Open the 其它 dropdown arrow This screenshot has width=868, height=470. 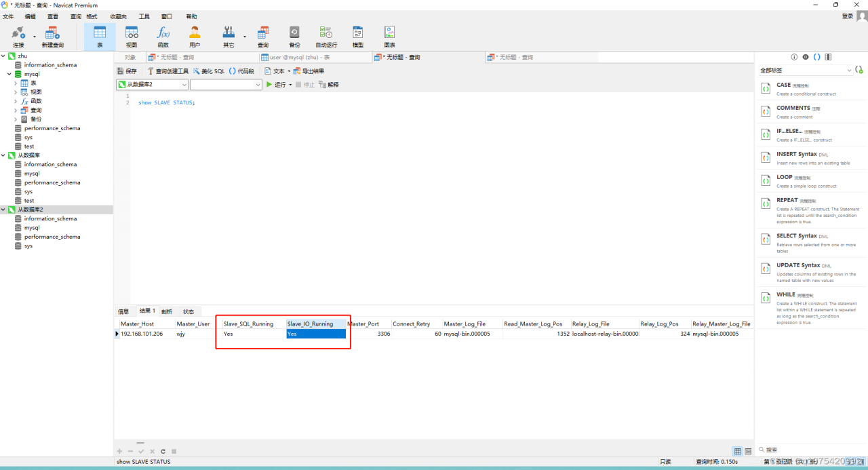tap(244, 36)
